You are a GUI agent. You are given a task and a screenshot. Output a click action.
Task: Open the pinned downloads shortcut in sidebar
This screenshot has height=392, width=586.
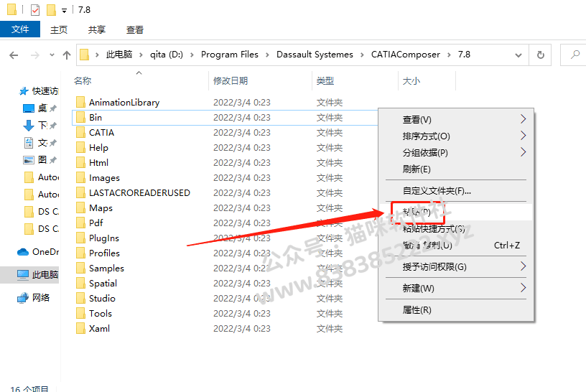(x=39, y=126)
